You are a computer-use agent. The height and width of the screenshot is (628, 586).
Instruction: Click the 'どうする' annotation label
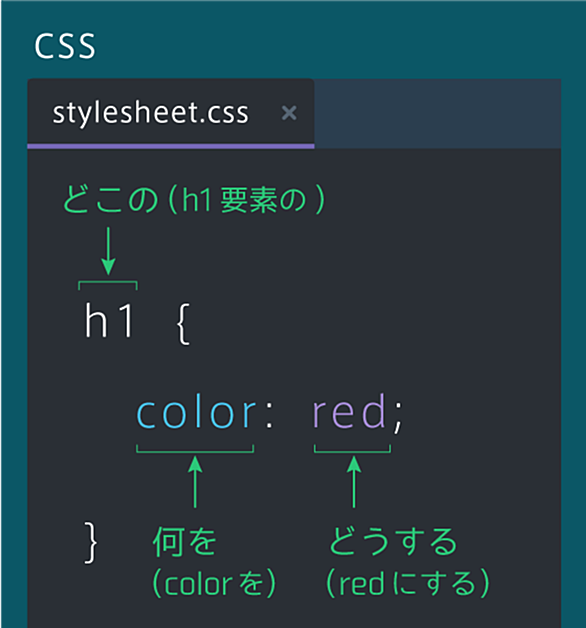tap(393, 541)
